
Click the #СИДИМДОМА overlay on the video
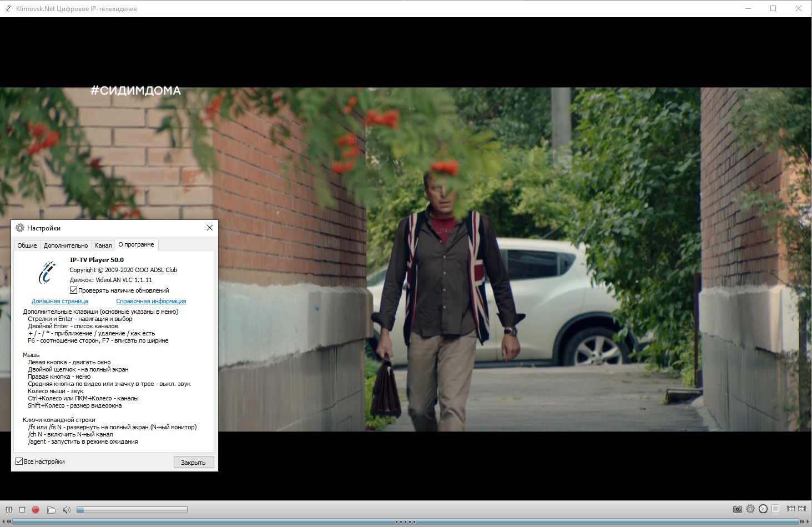(135, 91)
